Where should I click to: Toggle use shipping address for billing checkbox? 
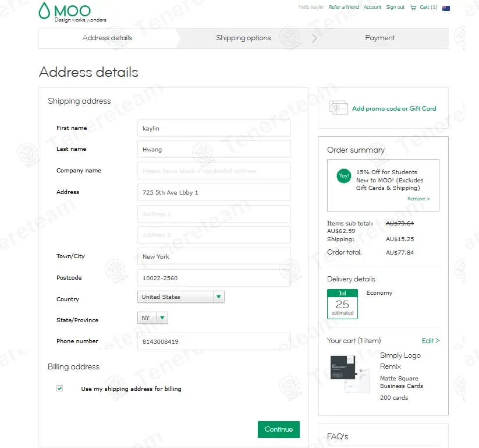coord(59,389)
